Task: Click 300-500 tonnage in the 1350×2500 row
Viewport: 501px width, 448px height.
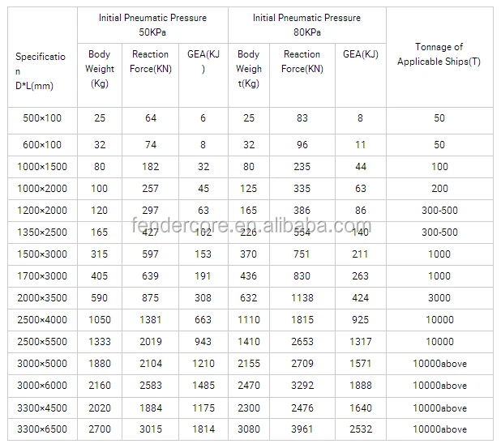Action: (439, 232)
